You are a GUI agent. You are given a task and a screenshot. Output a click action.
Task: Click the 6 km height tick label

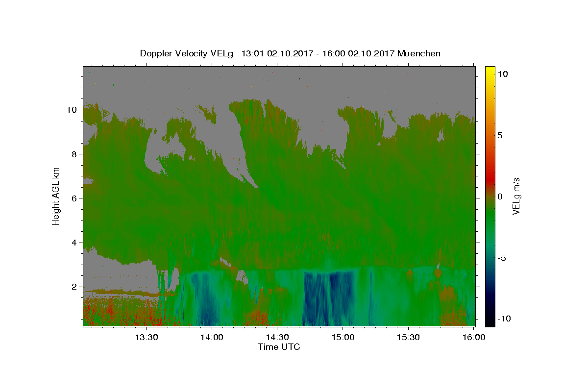(74, 198)
